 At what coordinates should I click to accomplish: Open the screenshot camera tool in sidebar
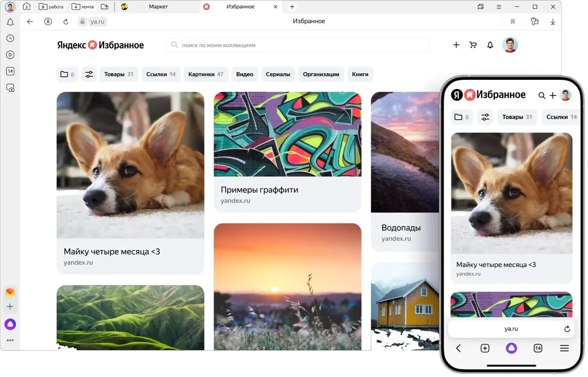coord(10,88)
